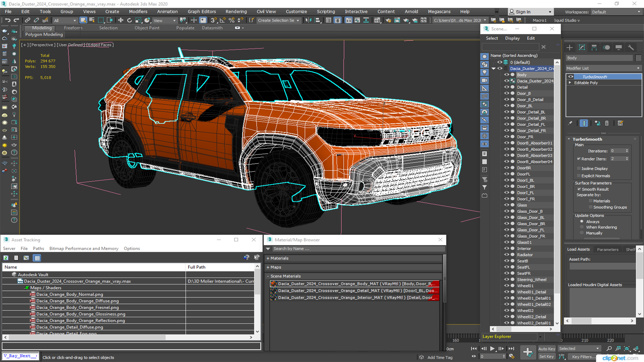Switch Asset Tracking to table view icon
This screenshot has width=644, height=362.
coord(37,258)
